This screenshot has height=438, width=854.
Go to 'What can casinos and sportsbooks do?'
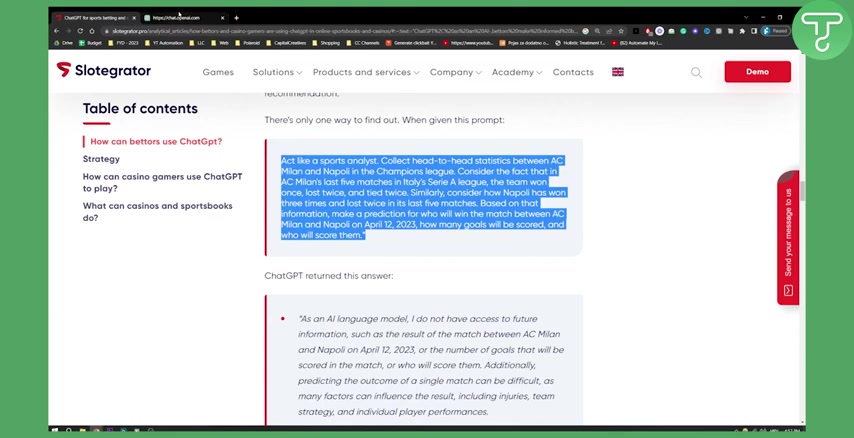(x=157, y=212)
